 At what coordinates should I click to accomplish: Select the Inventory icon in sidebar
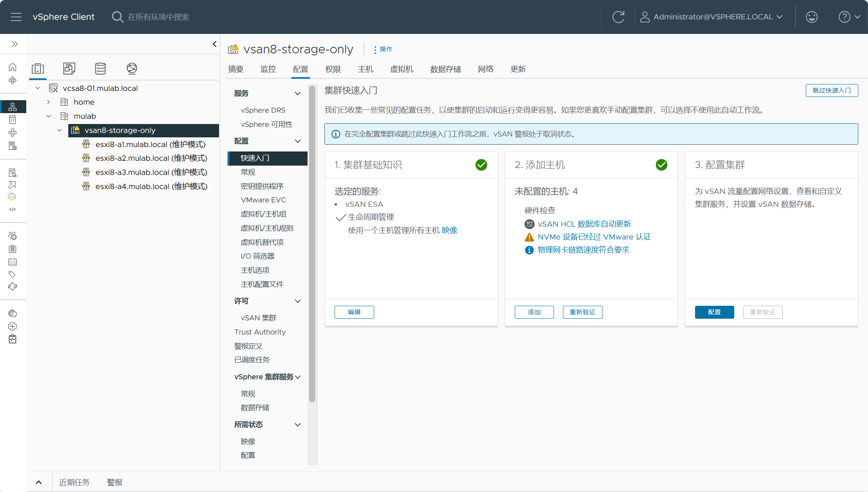pos(13,107)
